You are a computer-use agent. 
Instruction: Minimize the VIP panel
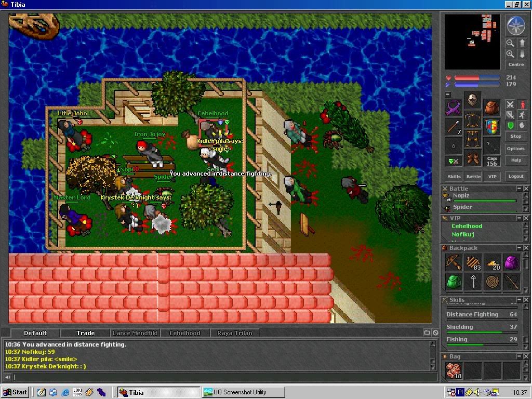519,218
